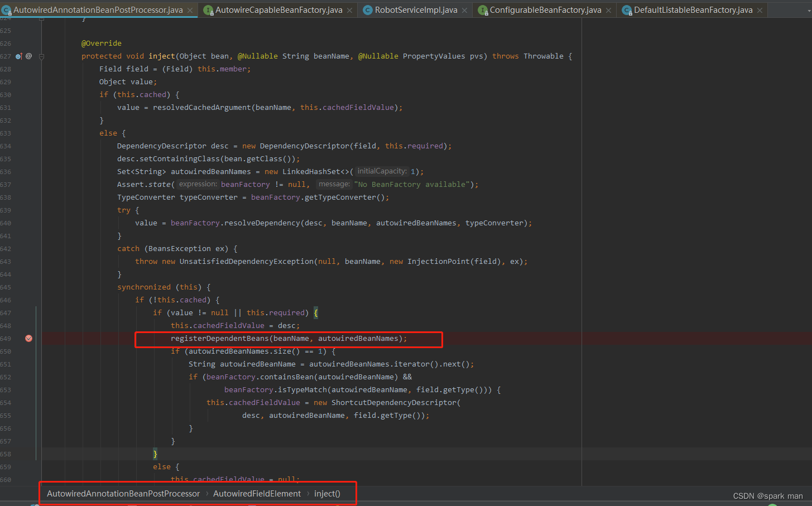The image size is (812, 506).
Task: Click the synchronized keyword
Action: click(x=144, y=287)
